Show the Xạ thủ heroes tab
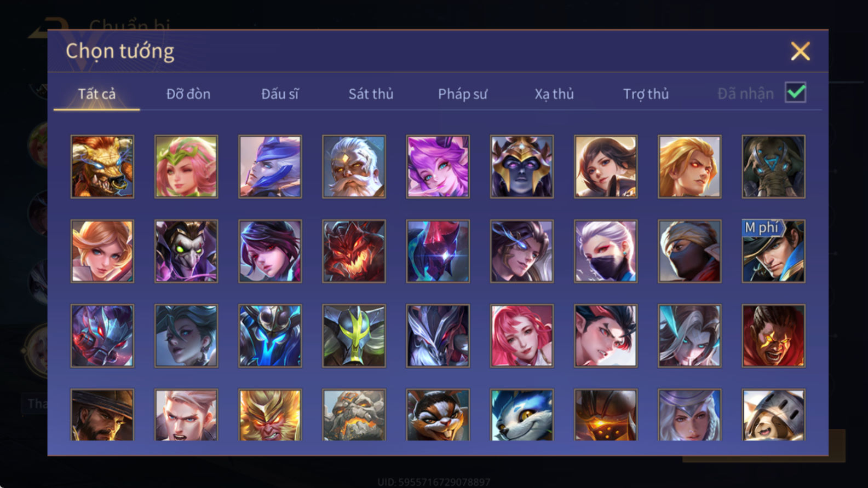Screen dimensions: 868x488 coord(554,94)
